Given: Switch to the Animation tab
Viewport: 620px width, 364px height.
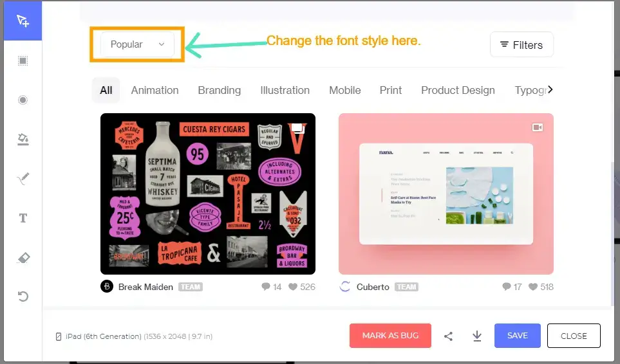Looking at the screenshot, I should tap(155, 90).
